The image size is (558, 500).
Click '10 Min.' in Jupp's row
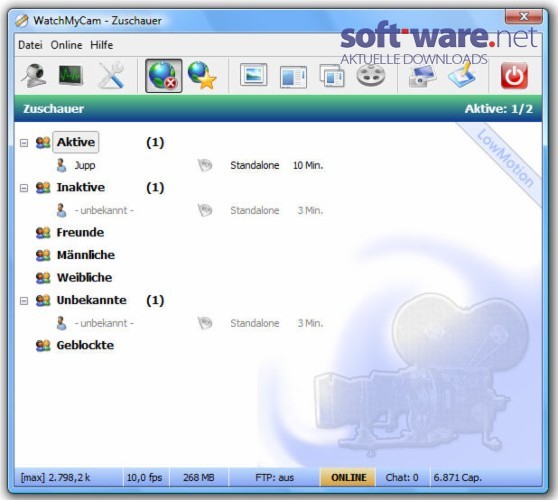tap(308, 165)
